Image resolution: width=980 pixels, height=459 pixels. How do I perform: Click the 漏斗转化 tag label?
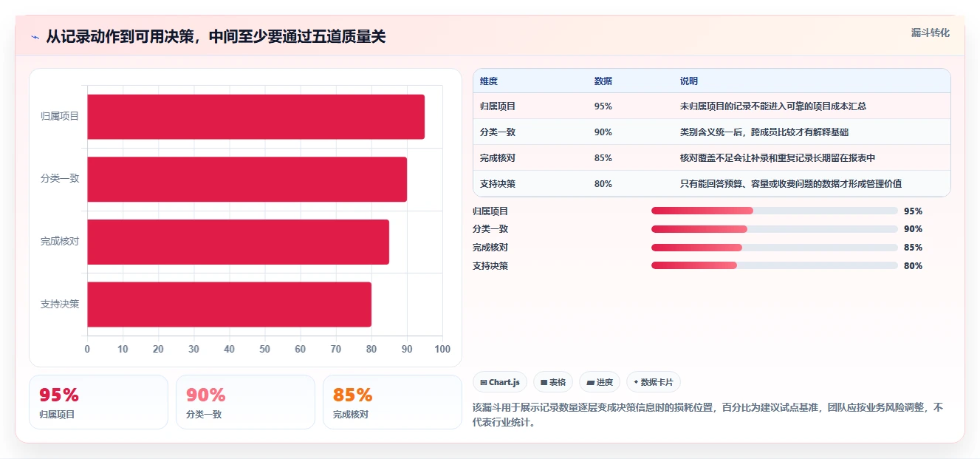tap(931, 33)
